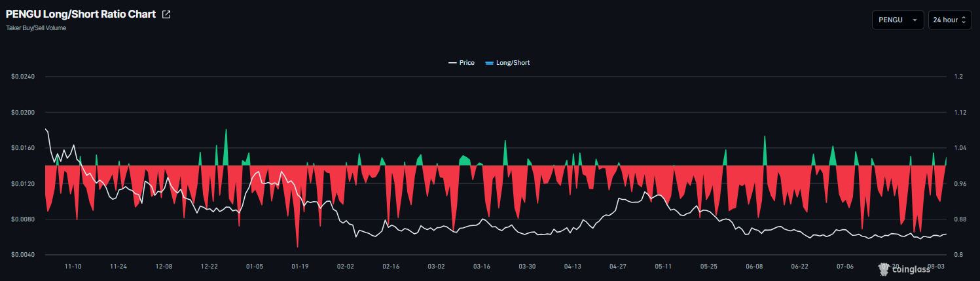This screenshot has width=980, height=281.
Task: Click the $0.0200 price axis label
Action: (23, 113)
